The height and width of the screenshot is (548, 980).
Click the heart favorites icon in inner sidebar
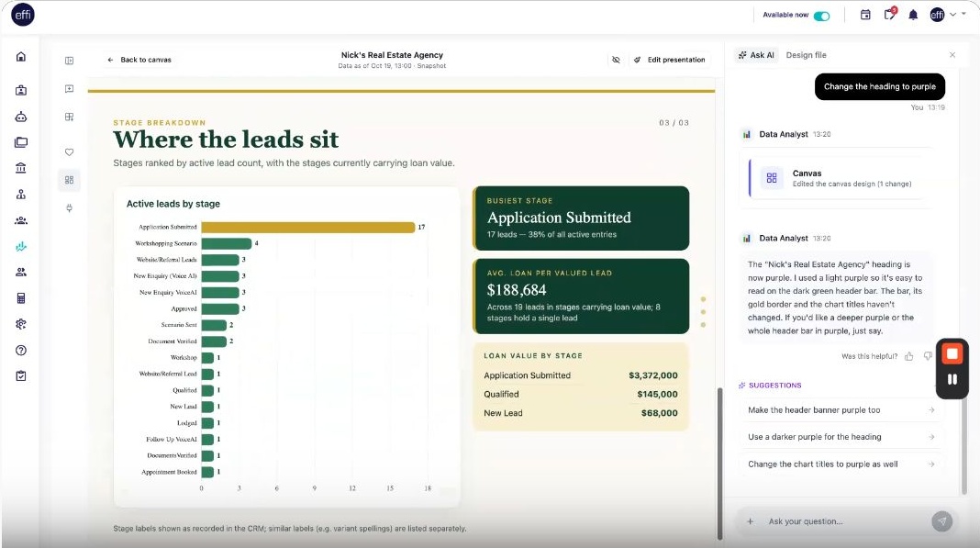click(x=70, y=152)
